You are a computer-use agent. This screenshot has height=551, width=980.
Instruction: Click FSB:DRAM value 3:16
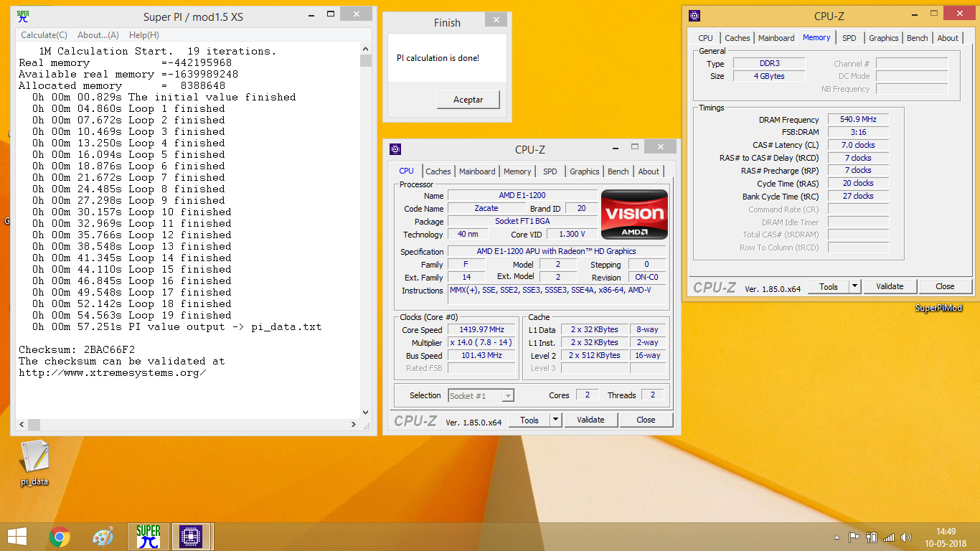[858, 132]
